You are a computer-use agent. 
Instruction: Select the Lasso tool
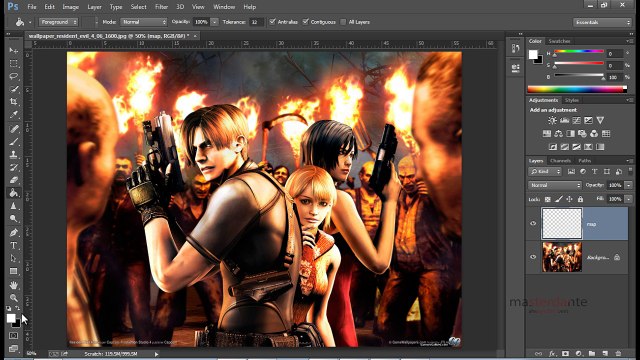pos(13,76)
